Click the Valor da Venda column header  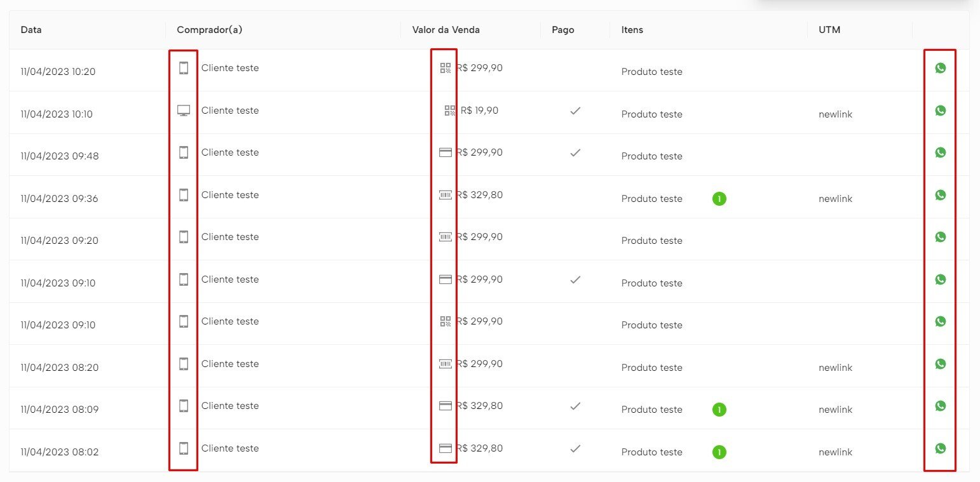[x=446, y=30]
